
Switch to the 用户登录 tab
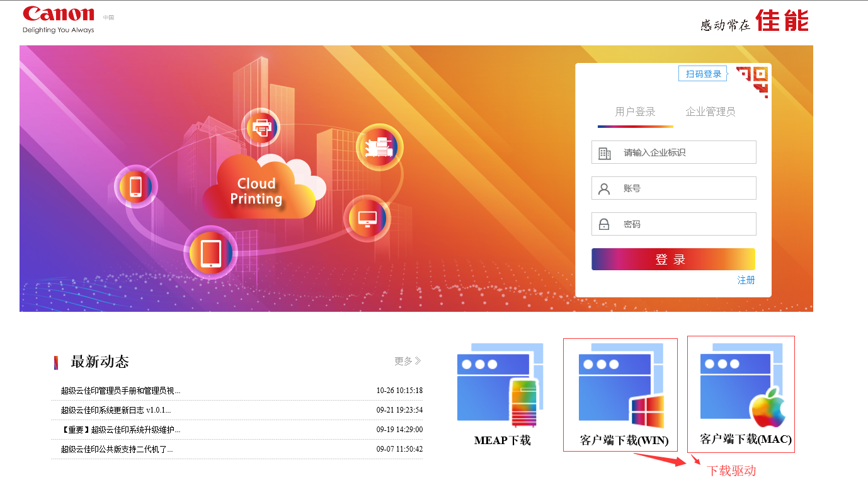click(635, 112)
